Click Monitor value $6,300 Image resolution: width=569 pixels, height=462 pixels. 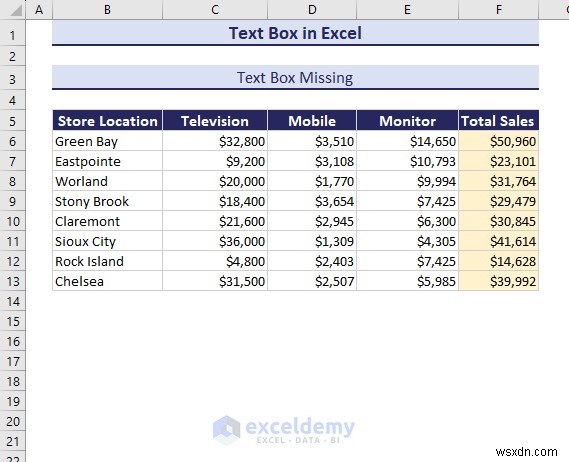click(x=408, y=221)
